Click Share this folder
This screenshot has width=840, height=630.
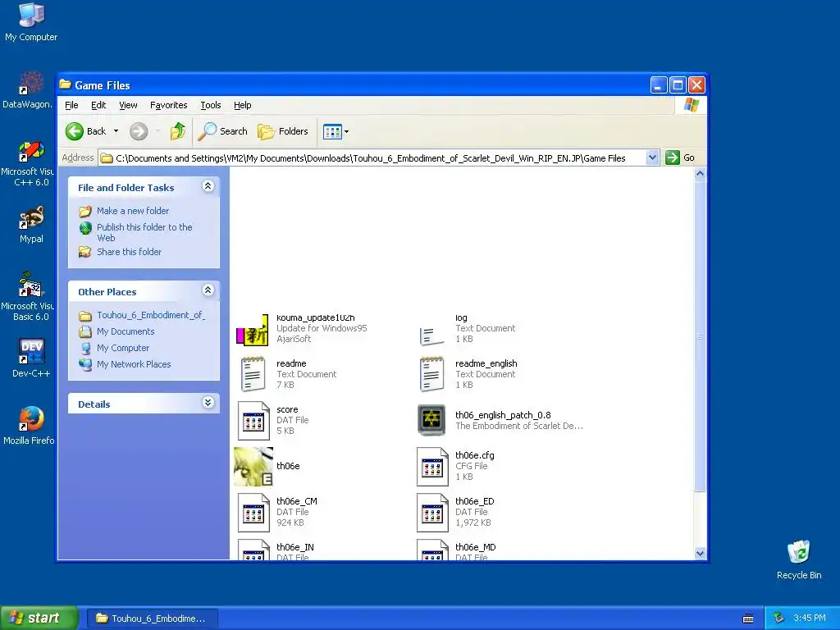pos(129,252)
